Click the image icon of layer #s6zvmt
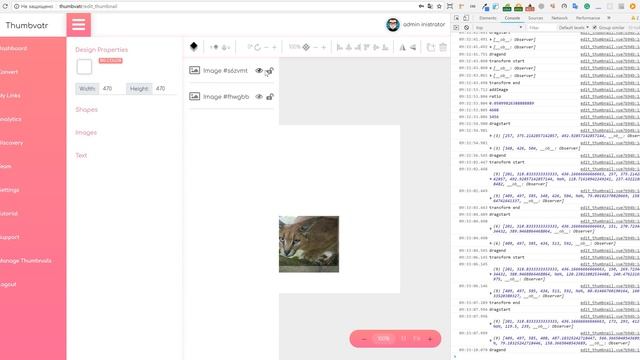Viewport: 640px width, 360px height. tap(195, 70)
